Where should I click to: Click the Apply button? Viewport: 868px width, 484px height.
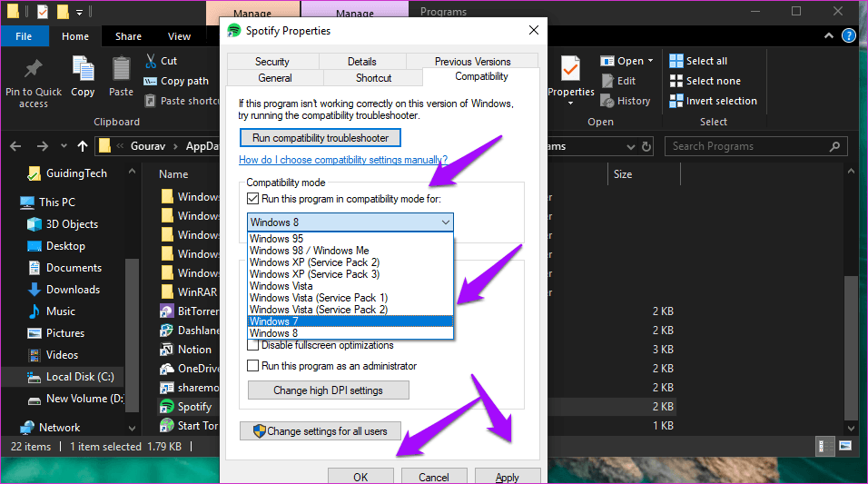[x=507, y=476]
